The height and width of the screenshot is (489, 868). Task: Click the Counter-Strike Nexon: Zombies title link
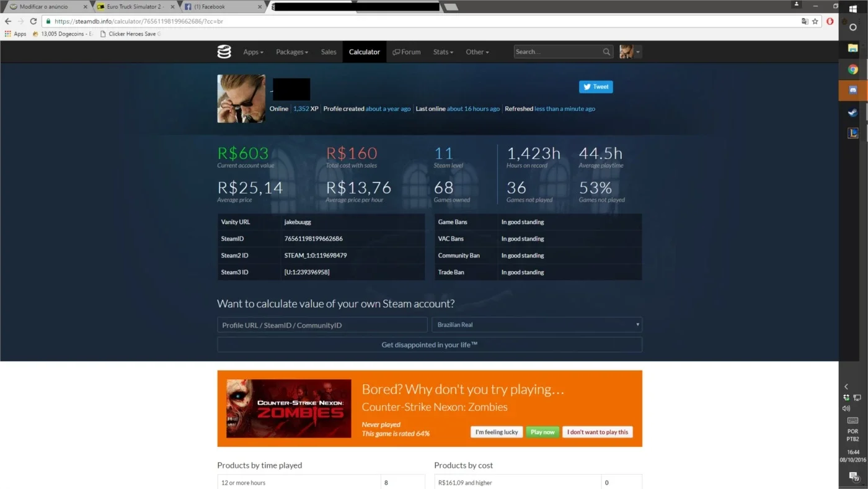click(435, 408)
